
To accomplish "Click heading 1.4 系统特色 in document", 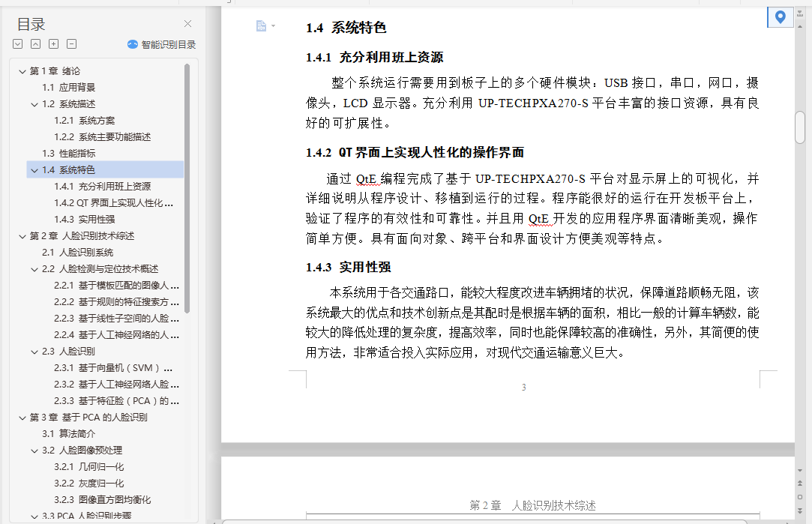I will click(346, 28).
